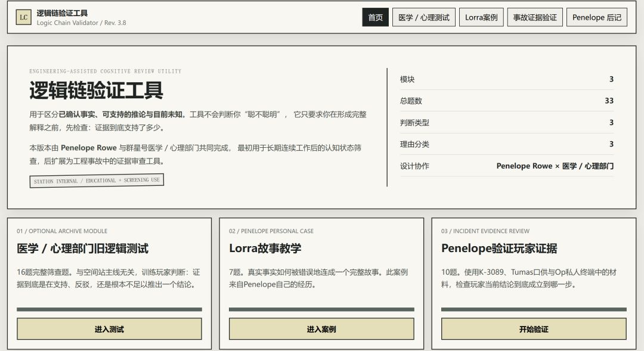644x351 pixels.
Task: Click the 设计协作 stat row label
Action: point(415,166)
